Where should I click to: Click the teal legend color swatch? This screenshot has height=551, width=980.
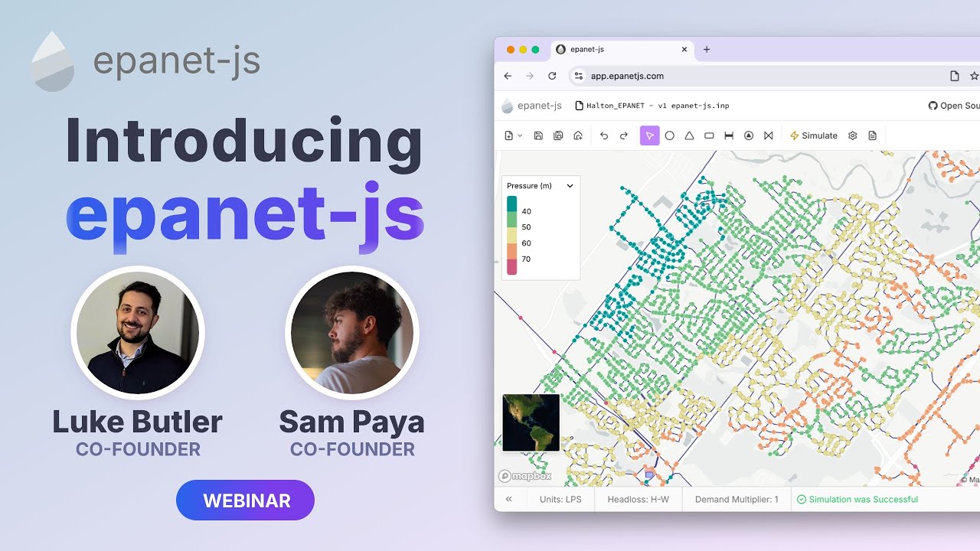tap(511, 204)
